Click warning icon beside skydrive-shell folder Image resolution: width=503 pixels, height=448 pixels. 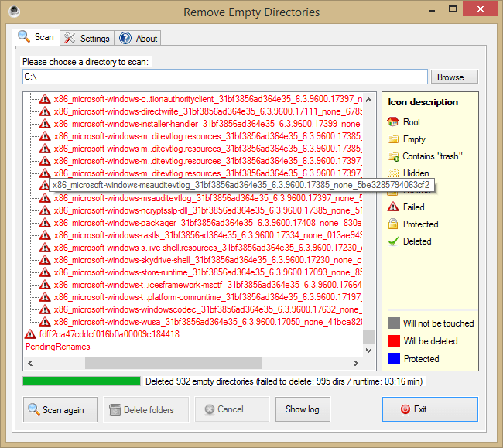pos(45,260)
